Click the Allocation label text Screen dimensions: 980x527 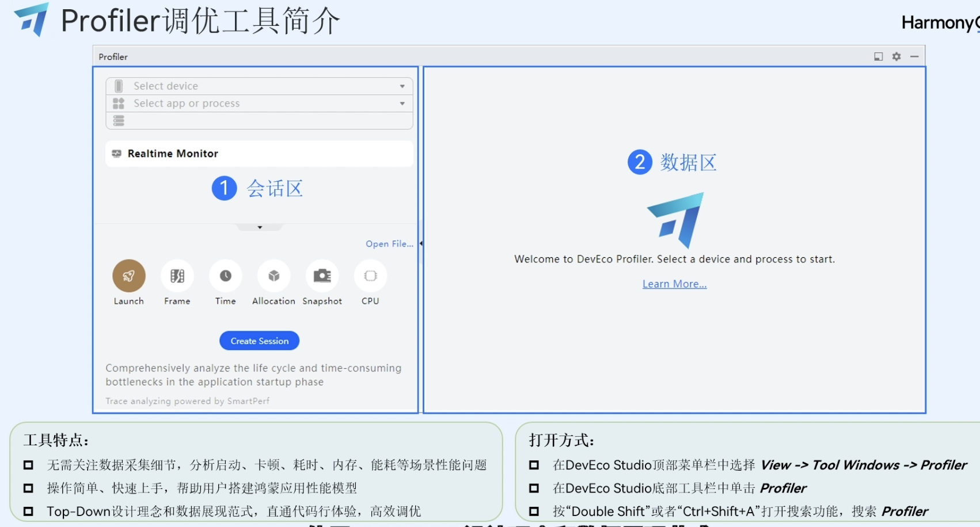tap(274, 301)
